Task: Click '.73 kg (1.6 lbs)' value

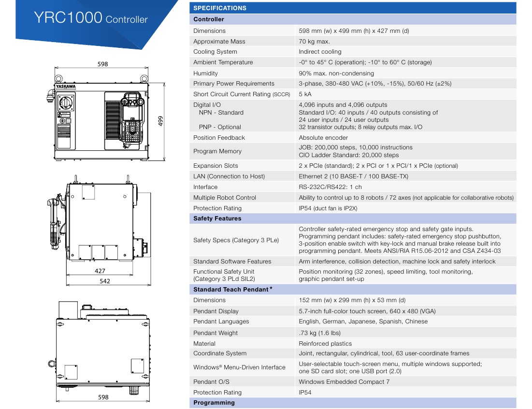Action: (x=319, y=333)
